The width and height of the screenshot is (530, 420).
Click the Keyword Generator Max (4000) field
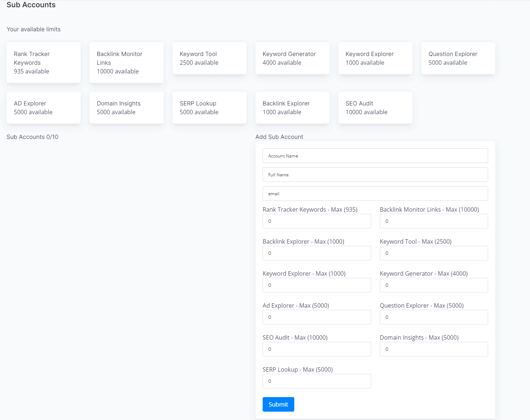pyautogui.click(x=434, y=285)
